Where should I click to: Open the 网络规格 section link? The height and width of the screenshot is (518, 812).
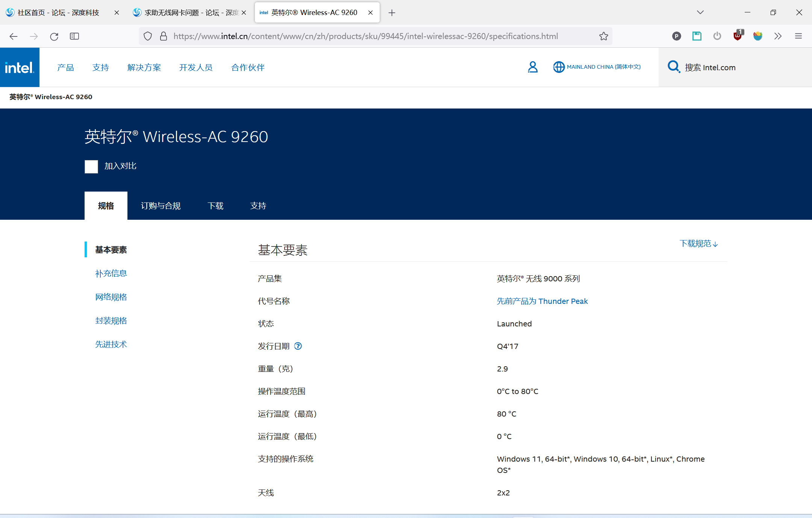pos(111,297)
